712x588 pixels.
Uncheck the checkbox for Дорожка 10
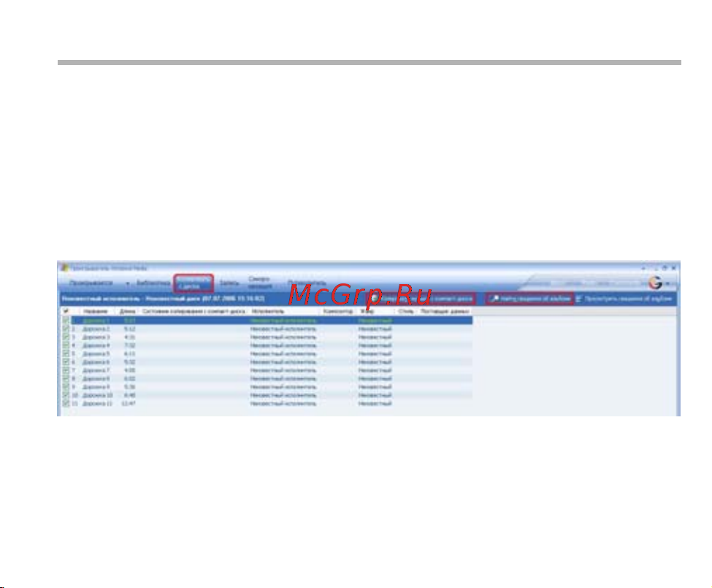tap(66, 395)
